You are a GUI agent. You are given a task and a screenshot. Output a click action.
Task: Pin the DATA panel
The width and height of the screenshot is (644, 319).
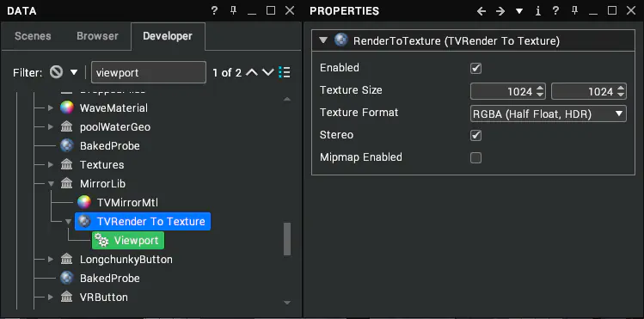[233, 11]
